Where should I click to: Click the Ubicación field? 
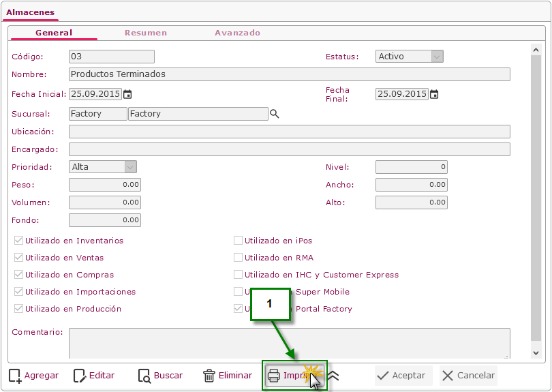[x=290, y=132]
